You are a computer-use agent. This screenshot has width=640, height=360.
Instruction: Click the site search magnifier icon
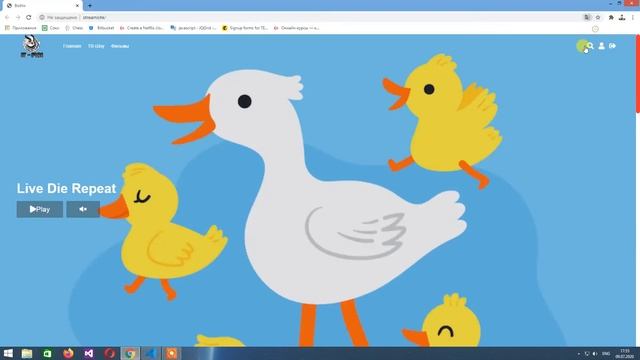pos(590,46)
